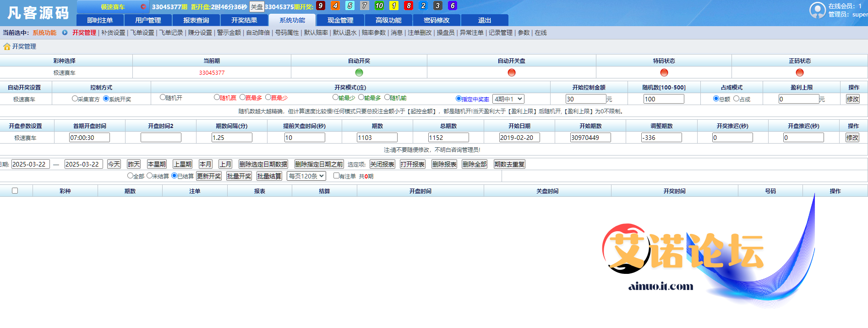Viewport: 868px width, 328px height.
Task: Open the 赔率参数 submenu link
Action: pyautogui.click(x=374, y=33)
